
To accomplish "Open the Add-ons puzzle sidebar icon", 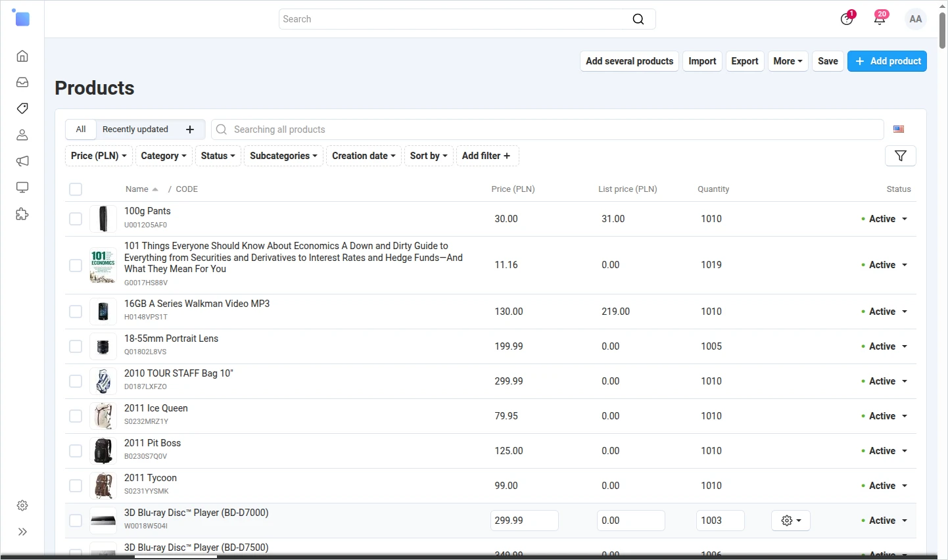I will pos(22,214).
